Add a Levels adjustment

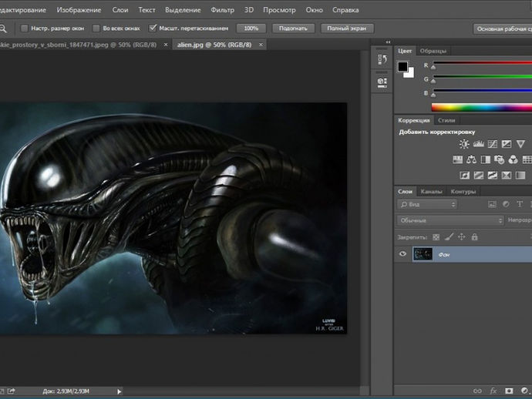[478, 144]
